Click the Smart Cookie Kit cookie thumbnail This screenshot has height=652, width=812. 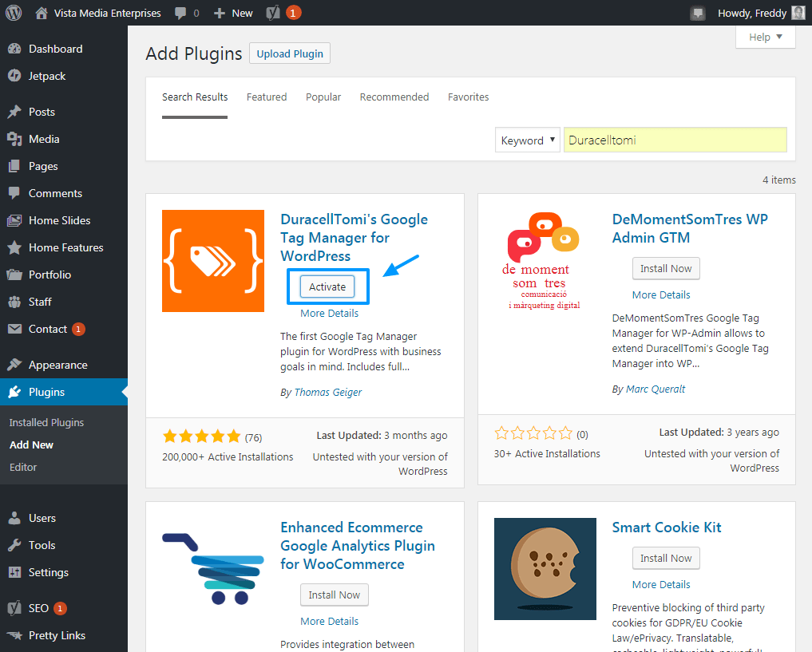(x=545, y=569)
